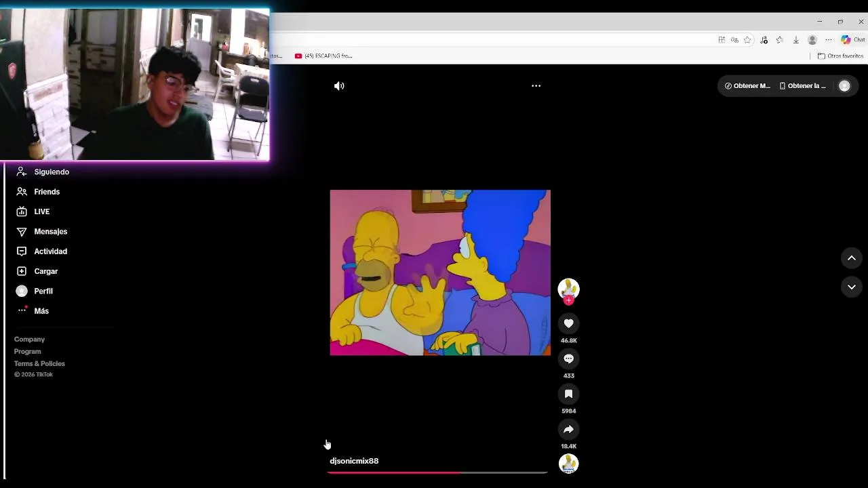Open the creator's avatar above the like button
The height and width of the screenshot is (488, 868).
coord(568,287)
